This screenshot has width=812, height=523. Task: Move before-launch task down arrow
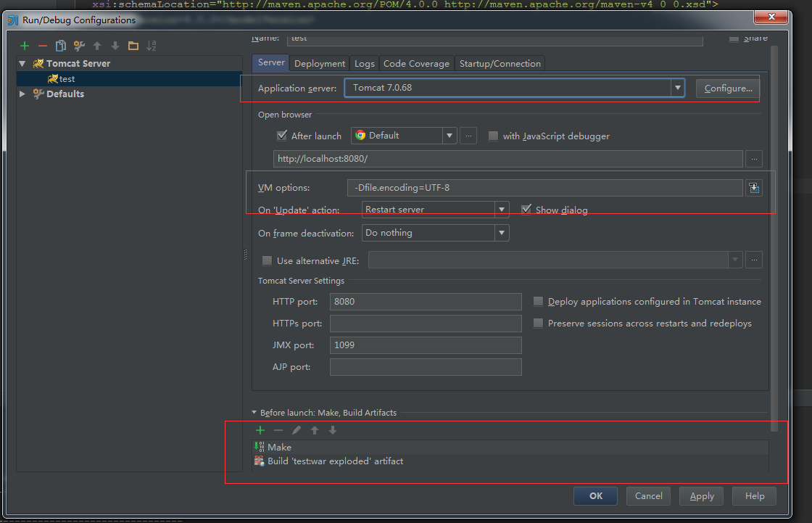(333, 430)
